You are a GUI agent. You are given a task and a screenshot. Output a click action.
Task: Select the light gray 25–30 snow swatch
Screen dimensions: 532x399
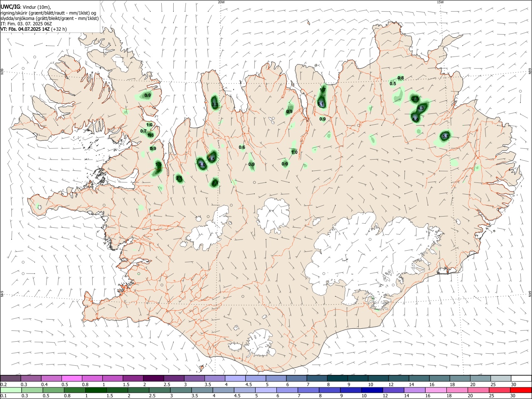tap(500, 378)
